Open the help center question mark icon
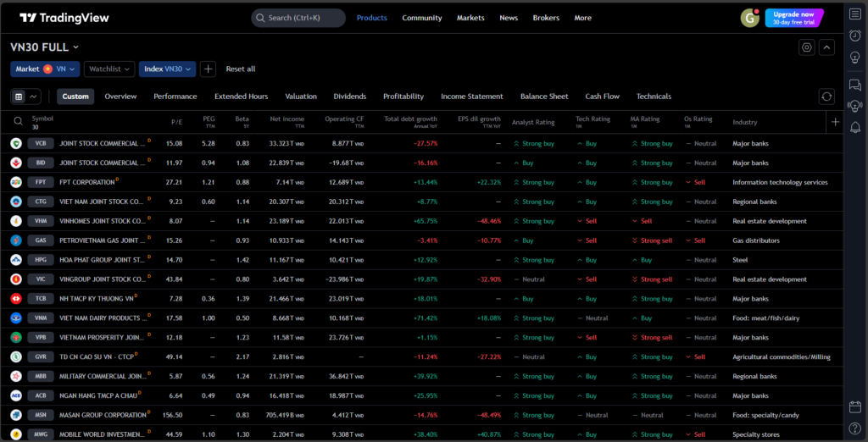Image resolution: width=868 pixels, height=442 pixels. point(855,428)
